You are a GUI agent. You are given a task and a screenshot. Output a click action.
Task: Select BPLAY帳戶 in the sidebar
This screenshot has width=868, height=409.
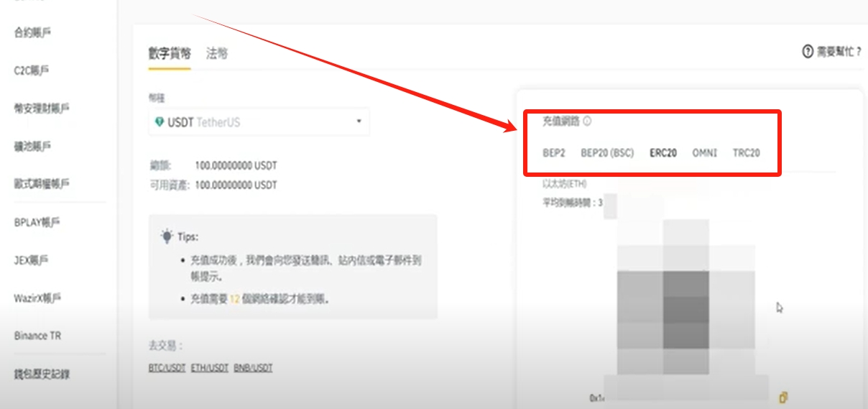click(37, 222)
